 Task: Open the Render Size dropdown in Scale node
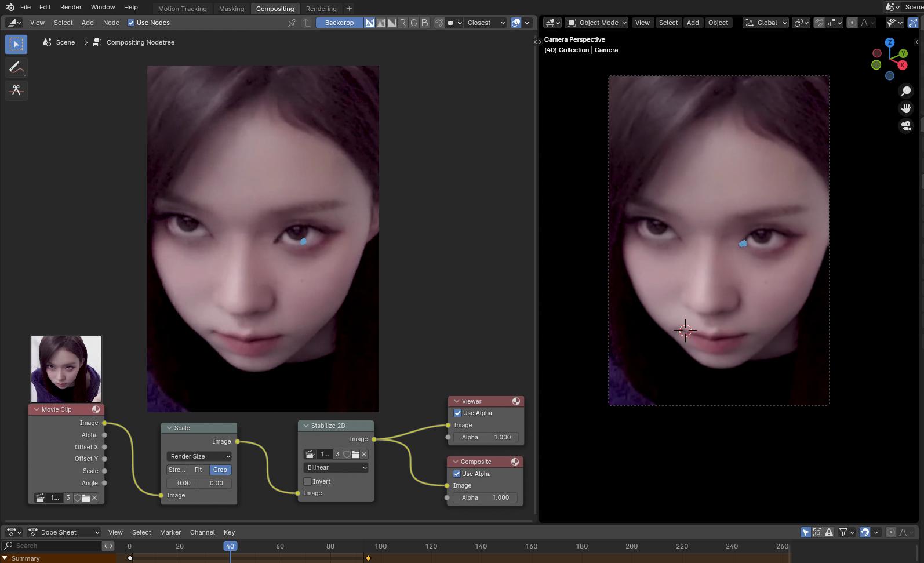click(x=199, y=456)
